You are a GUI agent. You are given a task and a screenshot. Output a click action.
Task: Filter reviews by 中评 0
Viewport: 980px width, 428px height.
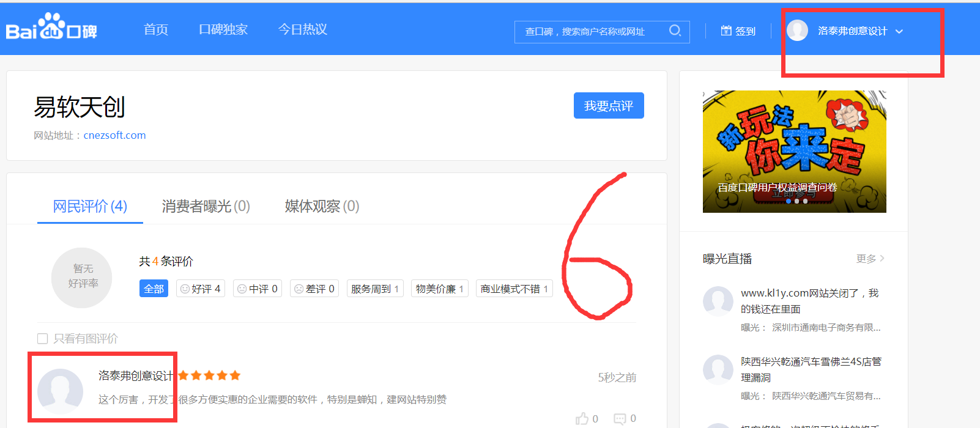[258, 289]
